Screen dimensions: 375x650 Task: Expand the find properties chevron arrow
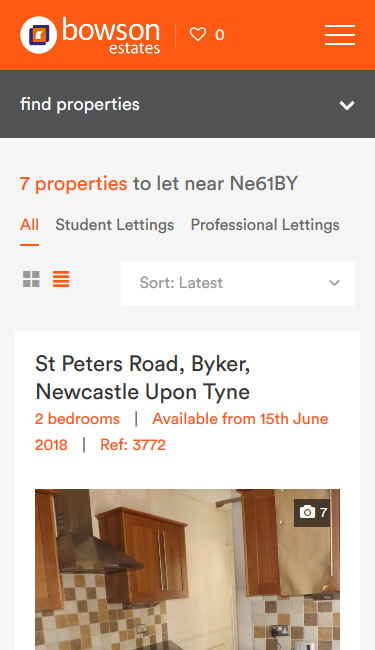pyautogui.click(x=347, y=105)
